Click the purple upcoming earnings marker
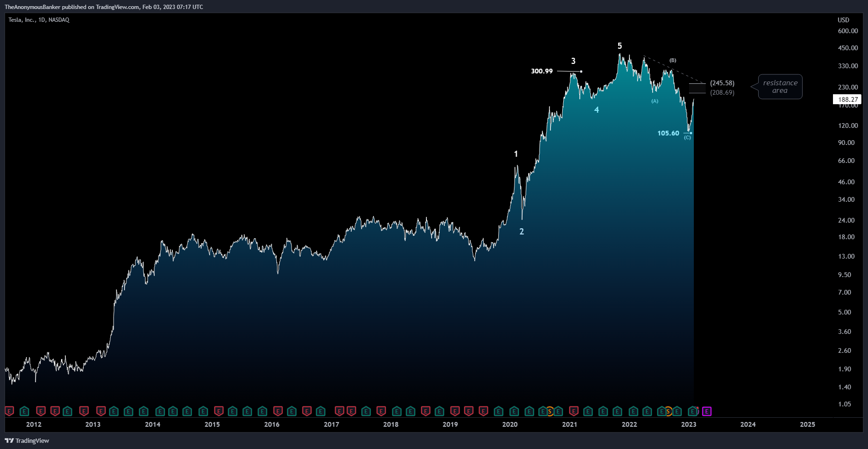The height and width of the screenshot is (449, 868). 707,411
